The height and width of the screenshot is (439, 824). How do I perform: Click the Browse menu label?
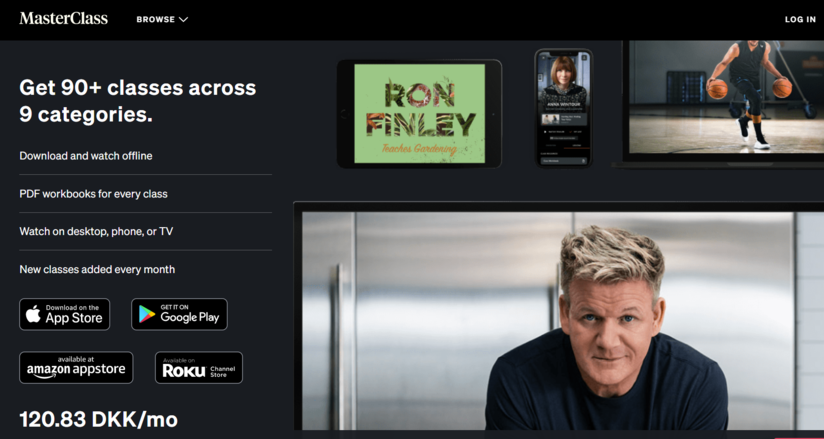(156, 19)
